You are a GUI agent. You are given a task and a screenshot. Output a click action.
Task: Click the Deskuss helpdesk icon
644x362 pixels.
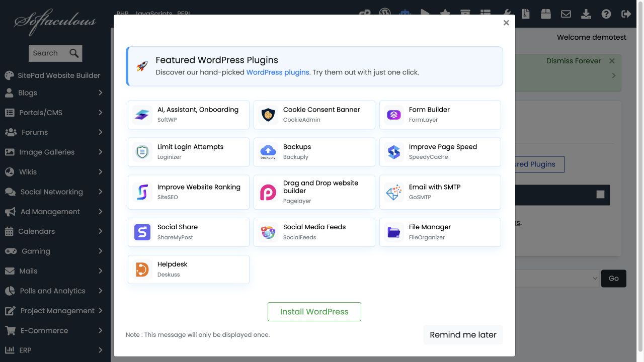coord(142,269)
